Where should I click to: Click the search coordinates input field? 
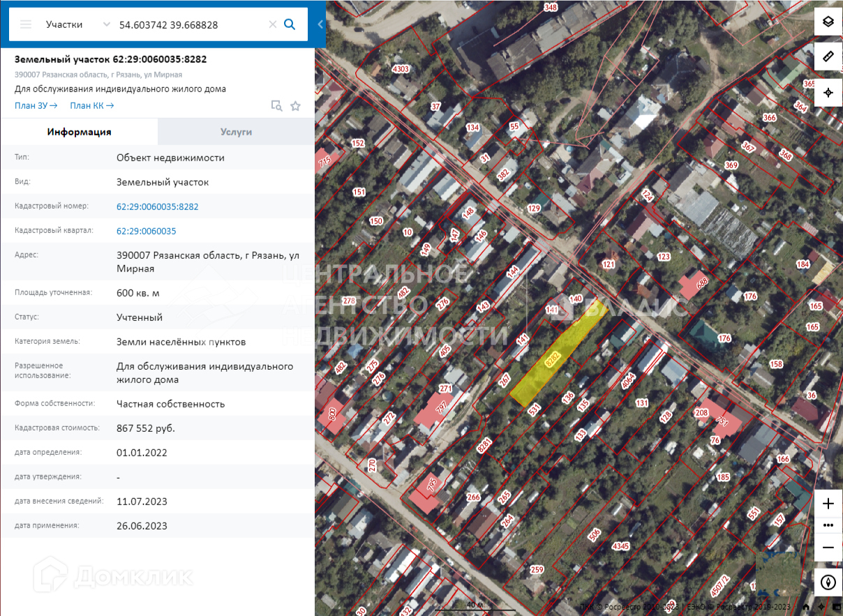(x=188, y=24)
